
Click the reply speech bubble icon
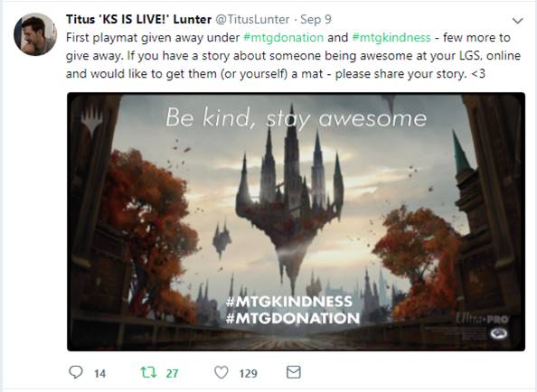coord(76,372)
